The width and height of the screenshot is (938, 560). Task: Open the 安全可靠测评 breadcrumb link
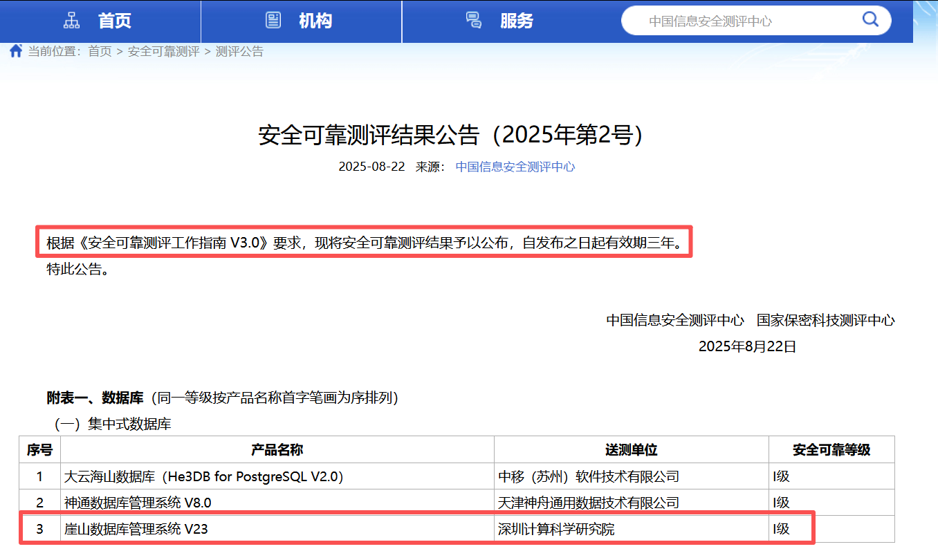tap(162, 51)
